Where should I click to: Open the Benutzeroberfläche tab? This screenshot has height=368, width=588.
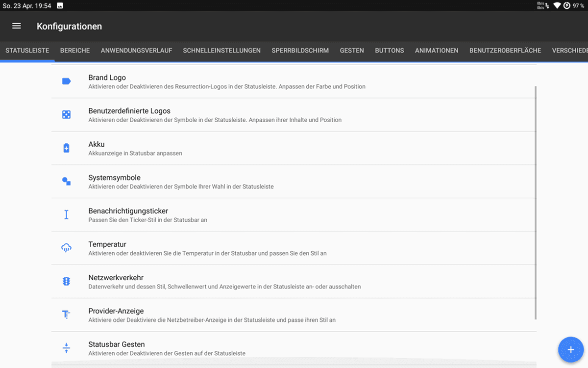[x=505, y=51]
